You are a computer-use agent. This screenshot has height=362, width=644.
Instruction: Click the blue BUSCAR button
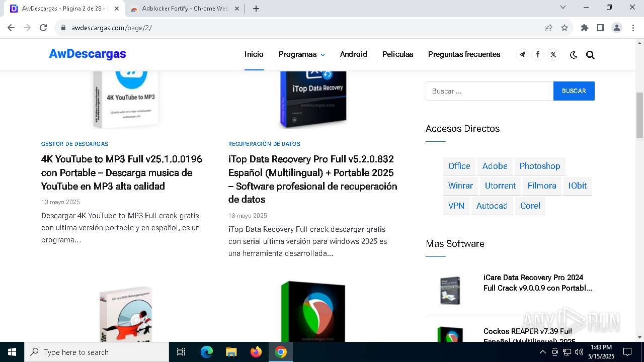[x=574, y=91]
